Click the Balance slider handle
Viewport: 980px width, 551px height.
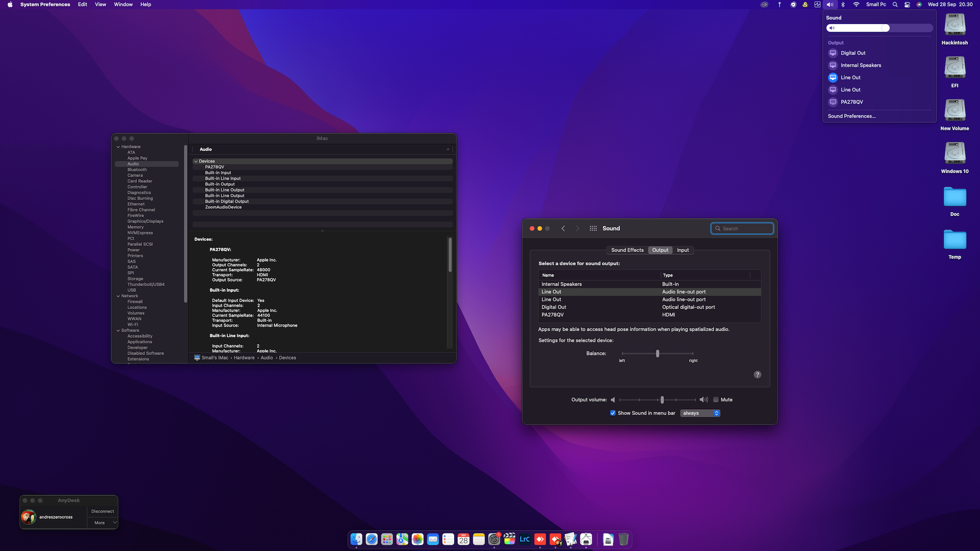click(x=657, y=354)
